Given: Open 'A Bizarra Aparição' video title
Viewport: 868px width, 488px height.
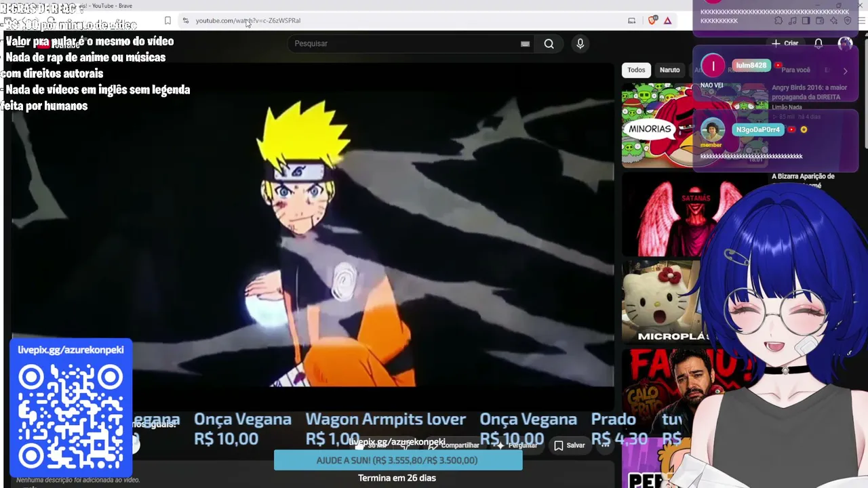Looking at the screenshot, I should [x=803, y=180].
